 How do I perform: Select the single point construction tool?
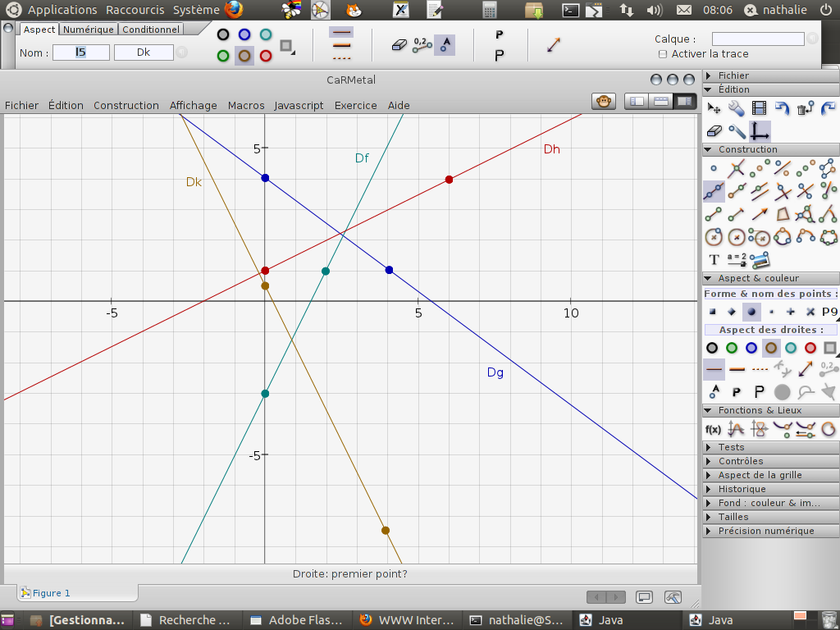click(714, 168)
